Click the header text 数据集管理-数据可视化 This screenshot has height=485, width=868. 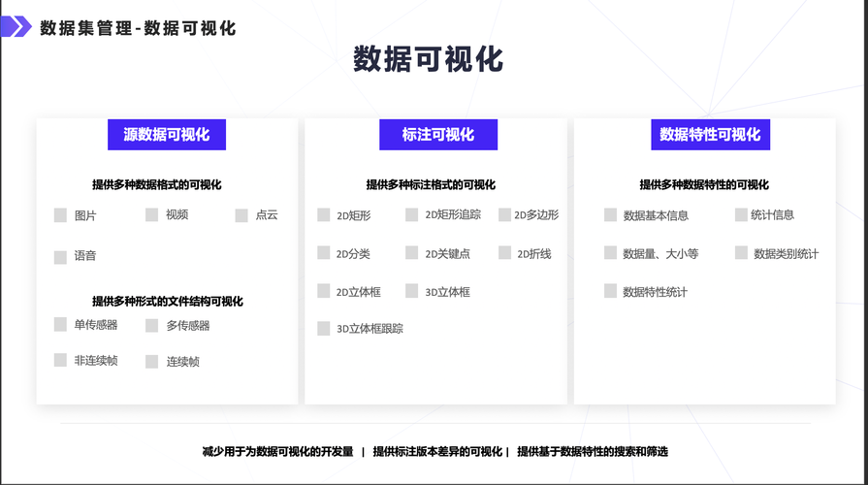pyautogui.click(x=138, y=28)
